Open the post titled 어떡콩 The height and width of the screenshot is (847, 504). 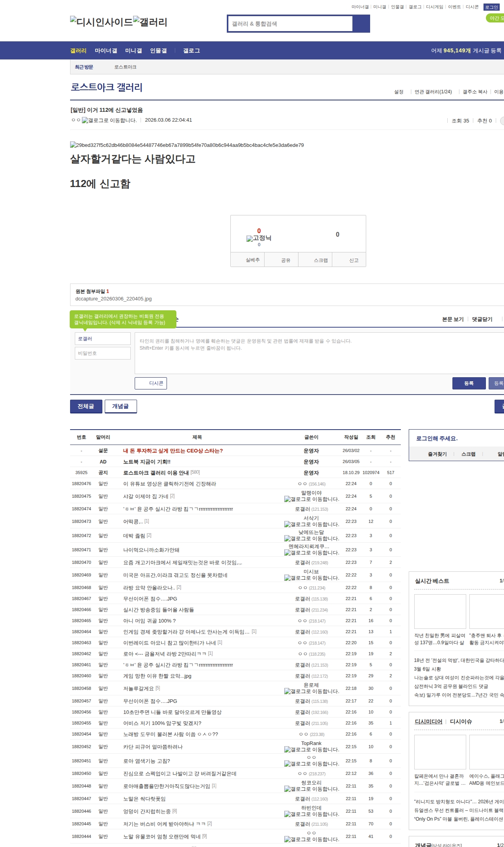[133, 521]
